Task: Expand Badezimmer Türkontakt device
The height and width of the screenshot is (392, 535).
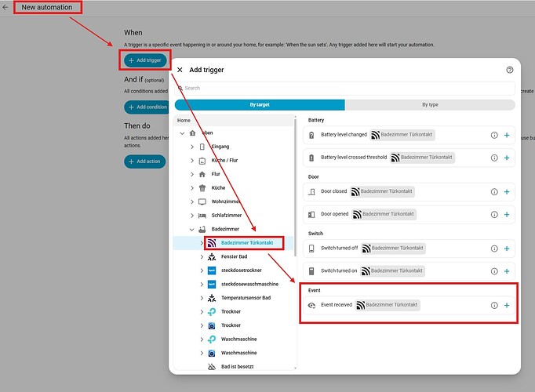Action: (x=202, y=243)
